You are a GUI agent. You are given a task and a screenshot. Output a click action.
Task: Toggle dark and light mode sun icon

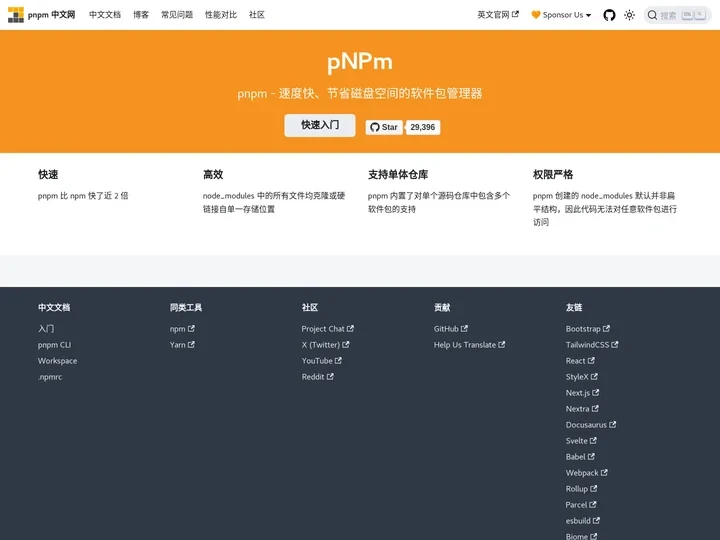pyautogui.click(x=630, y=15)
